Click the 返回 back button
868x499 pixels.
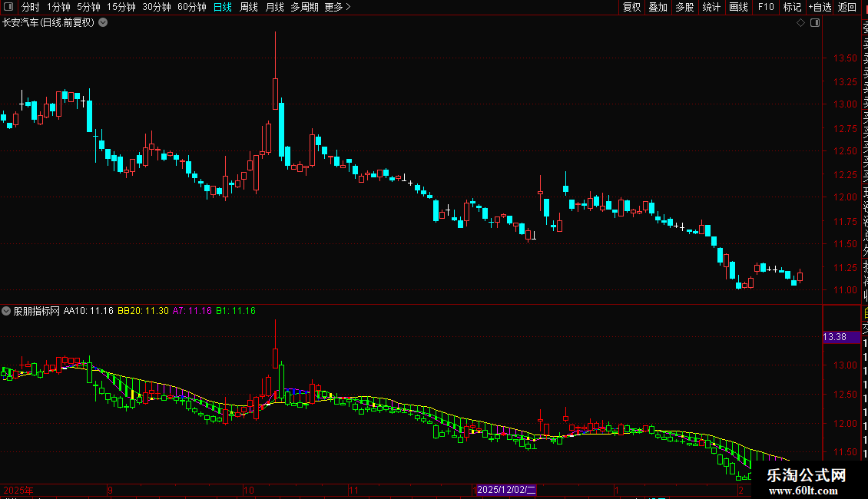click(847, 7)
